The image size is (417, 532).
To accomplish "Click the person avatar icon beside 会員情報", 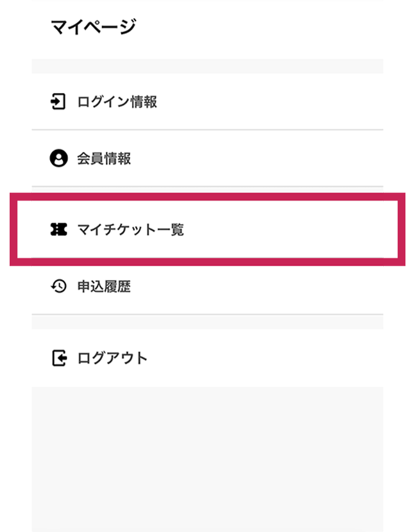I will pyautogui.click(x=58, y=158).
